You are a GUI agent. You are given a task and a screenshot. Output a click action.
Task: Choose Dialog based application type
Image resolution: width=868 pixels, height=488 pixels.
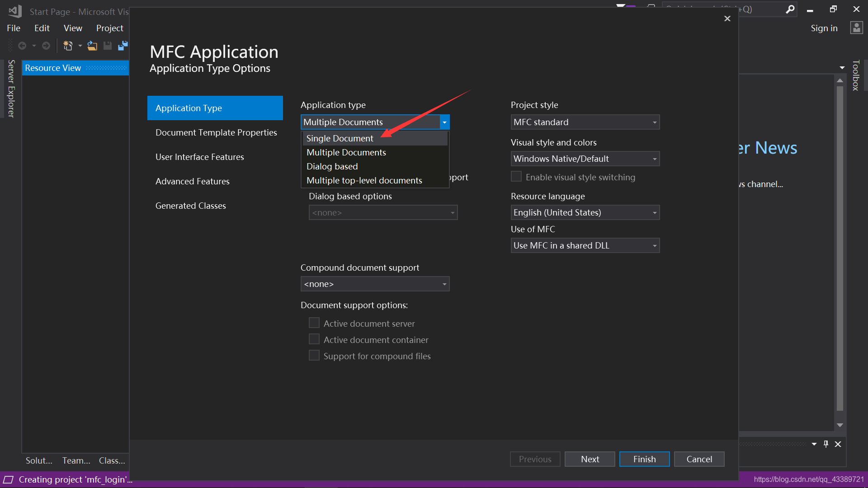[x=375, y=166]
